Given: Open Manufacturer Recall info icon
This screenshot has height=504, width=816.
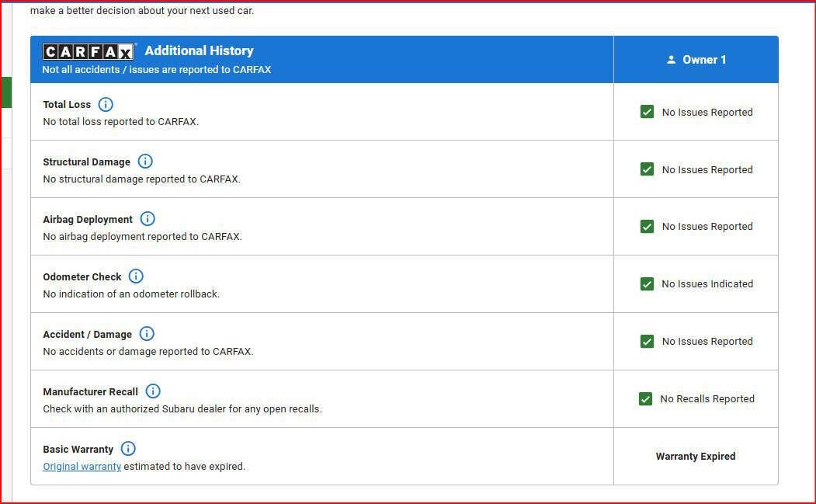Looking at the screenshot, I should [153, 391].
